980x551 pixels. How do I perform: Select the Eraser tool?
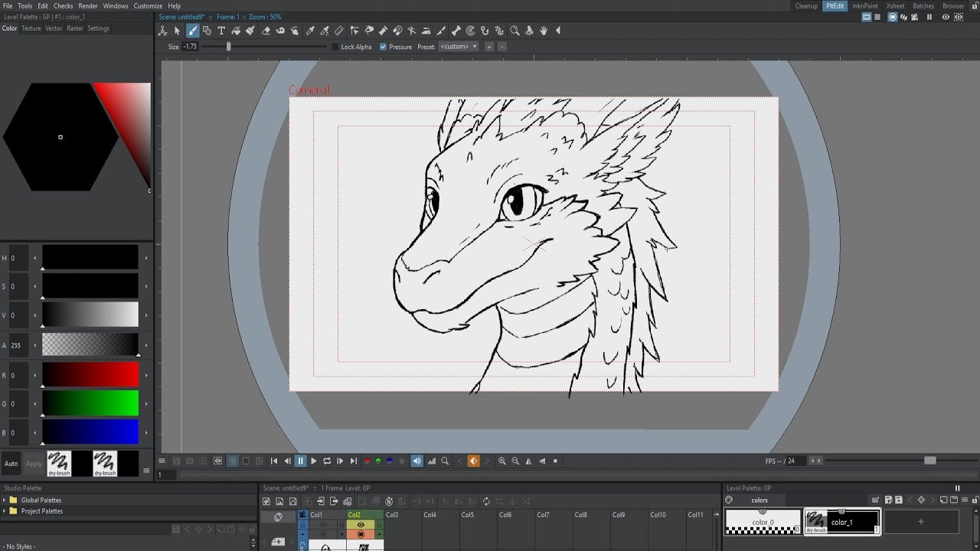[x=266, y=31]
